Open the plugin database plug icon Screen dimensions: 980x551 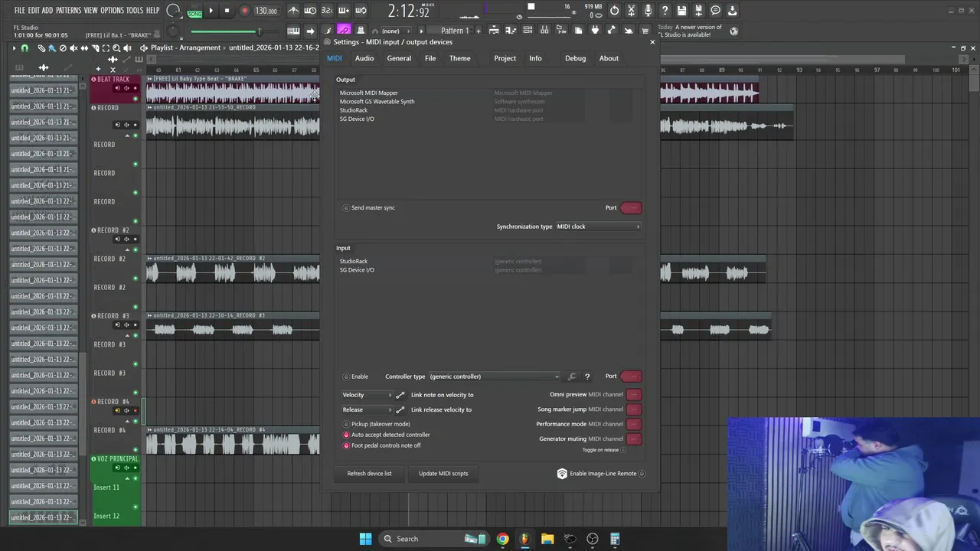pyautogui.click(x=595, y=31)
